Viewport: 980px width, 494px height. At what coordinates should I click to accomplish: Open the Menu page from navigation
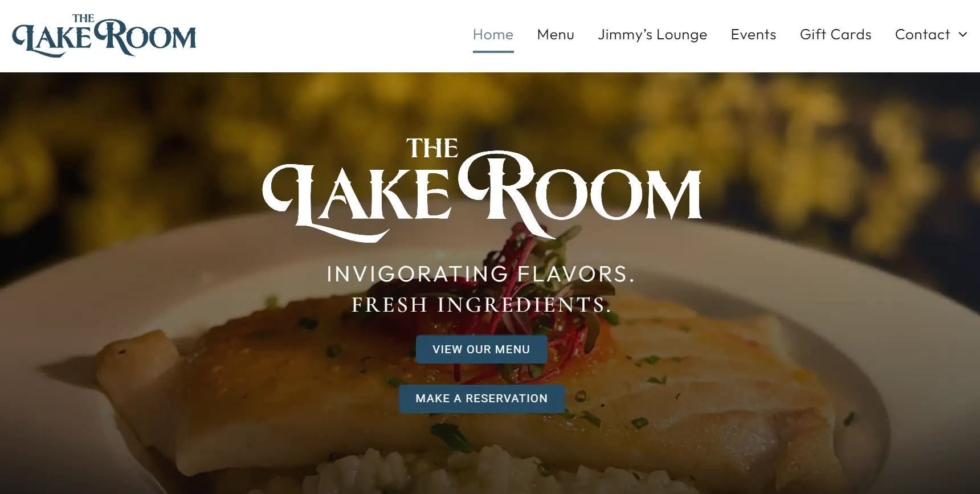pyautogui.click(x=556, y=35)
